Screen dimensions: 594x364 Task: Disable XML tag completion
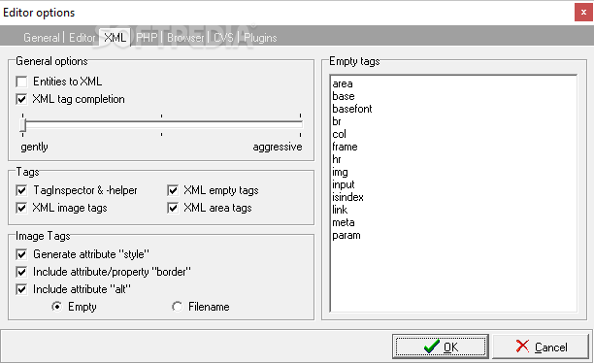pos(21,99)
